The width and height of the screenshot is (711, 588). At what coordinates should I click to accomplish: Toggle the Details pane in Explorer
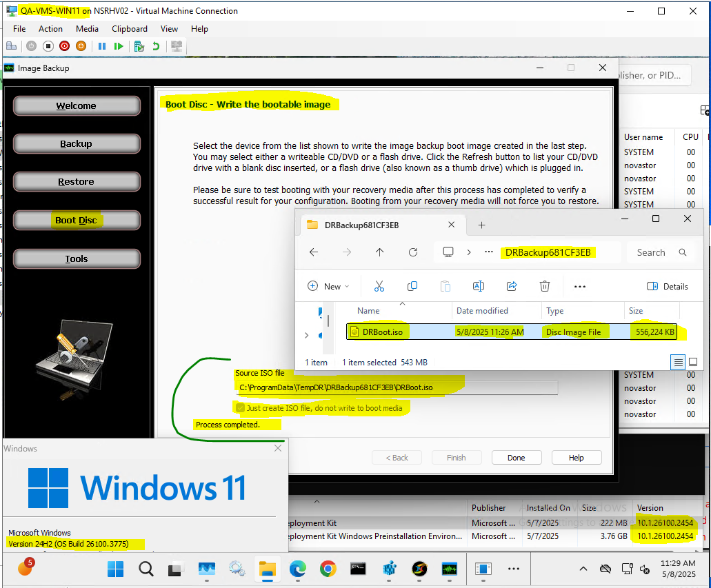(x=668, y=287)
